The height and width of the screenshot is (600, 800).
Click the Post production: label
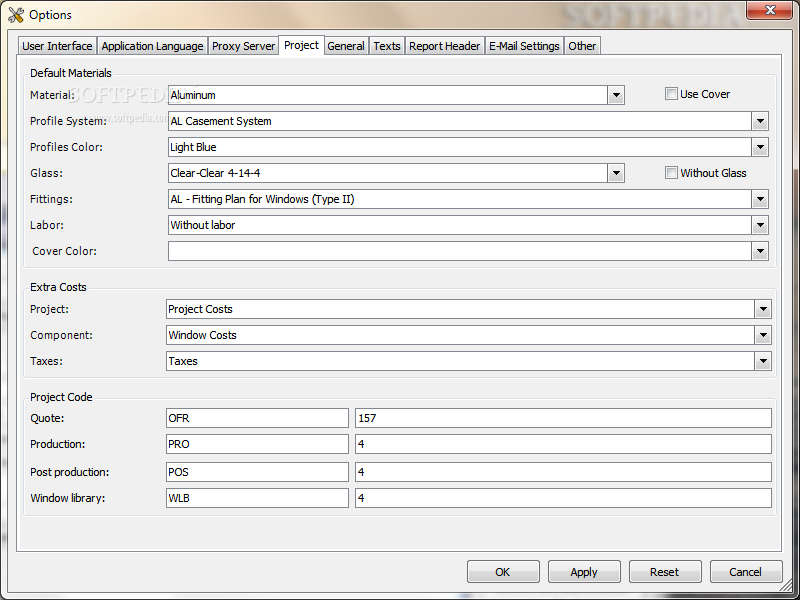coord(69,472)
